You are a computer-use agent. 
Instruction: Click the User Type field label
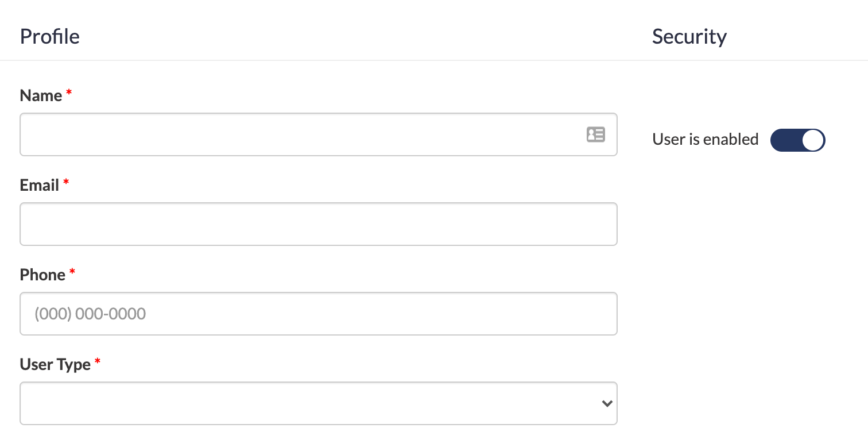(x=55, y=364)
